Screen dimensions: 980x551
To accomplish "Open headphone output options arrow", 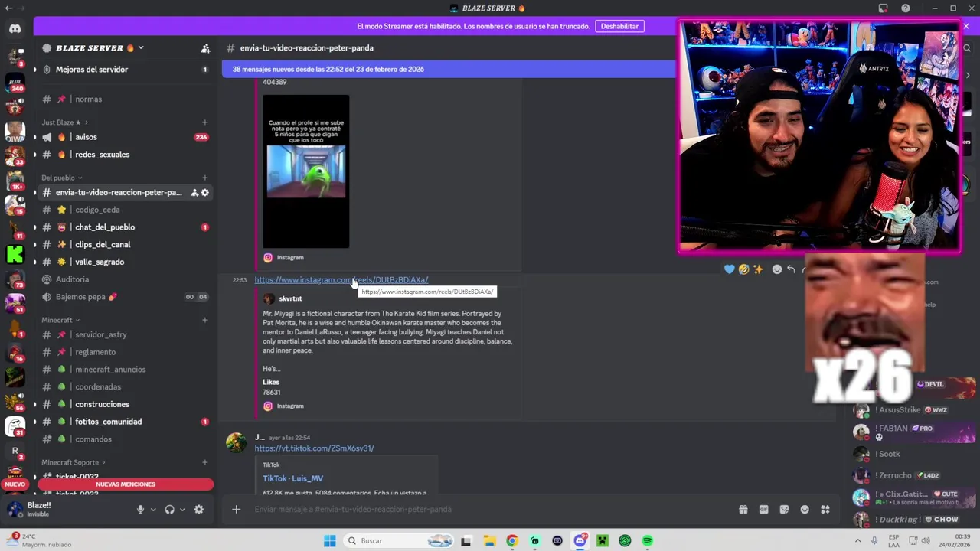I will [182, 510].
